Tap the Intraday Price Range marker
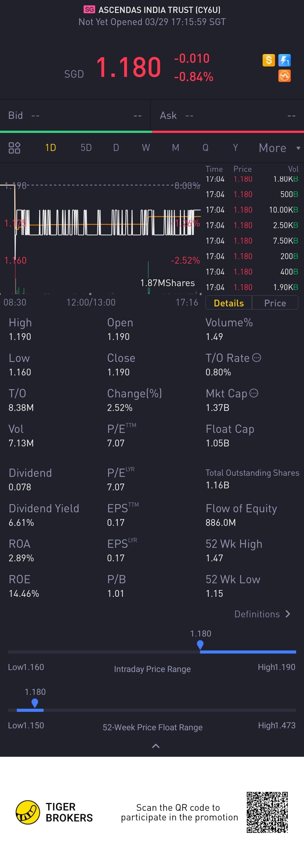Image resolution: width=304 pixels, height=868 pixels. pyautogui.click(x=200, y=644)
